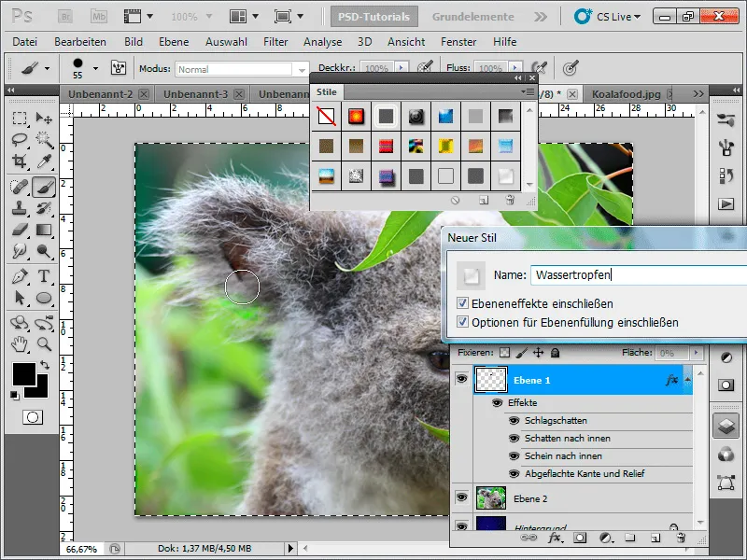Open the Ebene menu
The image size is (747, 560).
[174, 42]
